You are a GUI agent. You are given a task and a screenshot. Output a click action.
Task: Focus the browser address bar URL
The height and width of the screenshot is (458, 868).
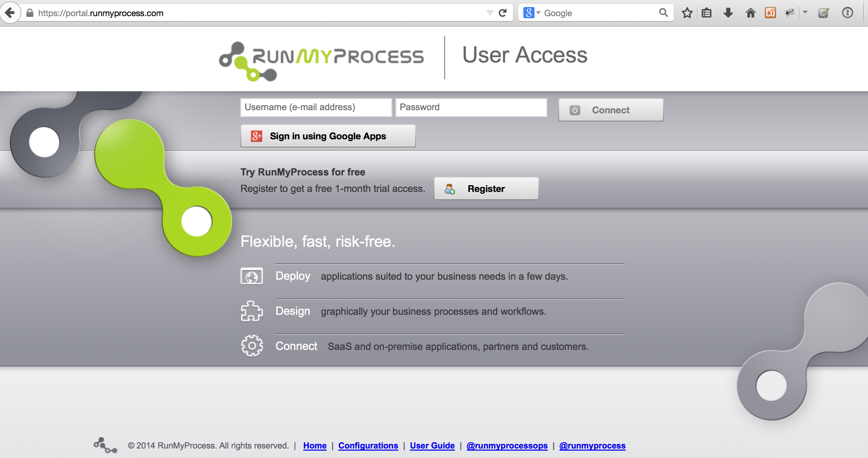(260, 13)
